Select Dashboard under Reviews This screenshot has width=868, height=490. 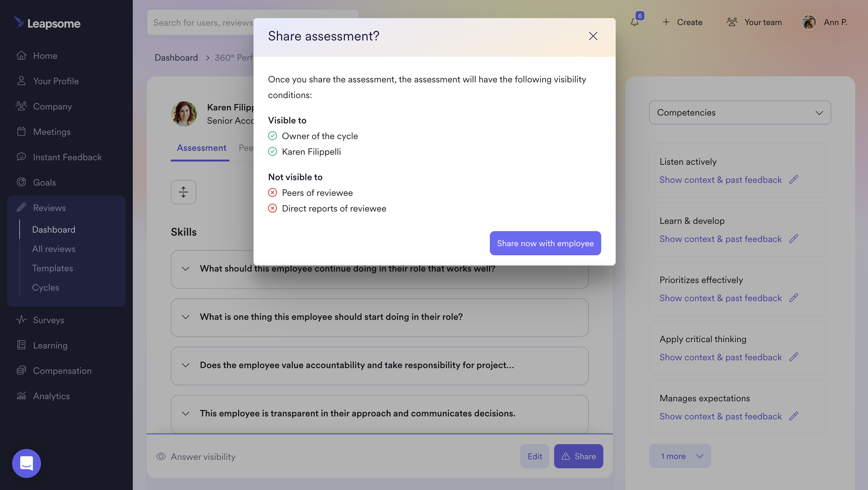click(54, 230)
